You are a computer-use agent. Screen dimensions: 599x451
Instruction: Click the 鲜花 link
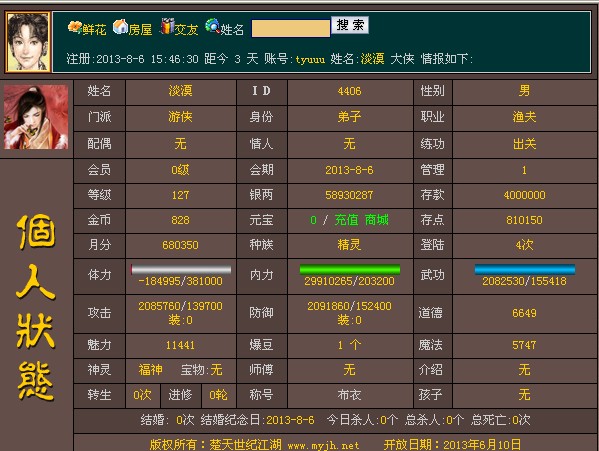tap(94, 29)
